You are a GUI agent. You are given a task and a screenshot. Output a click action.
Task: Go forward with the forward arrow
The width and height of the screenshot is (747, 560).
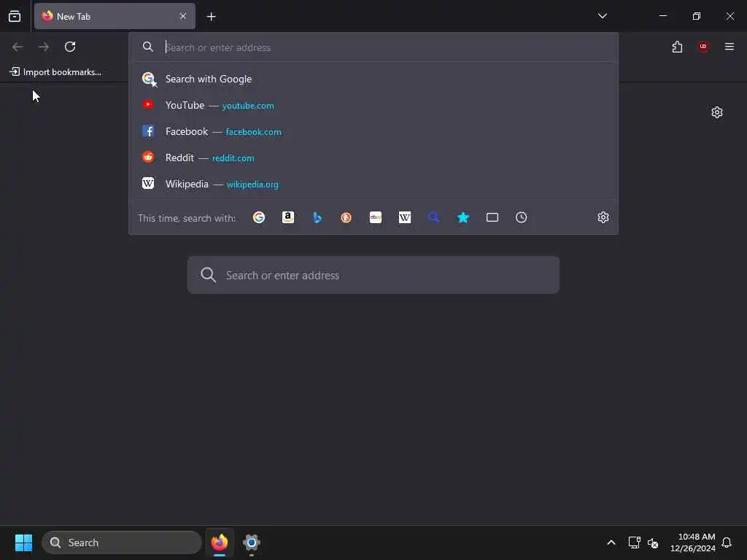(44, 47)
